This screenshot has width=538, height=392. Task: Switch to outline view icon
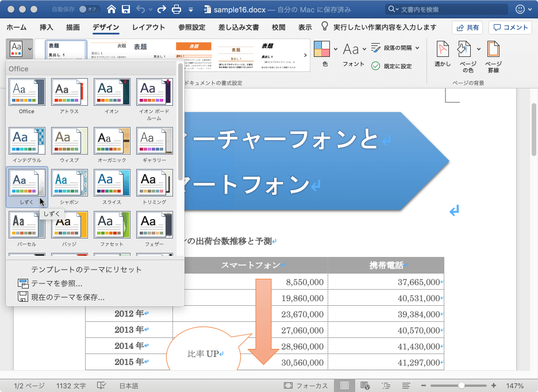pyautogui.click(x=386, y=386)
